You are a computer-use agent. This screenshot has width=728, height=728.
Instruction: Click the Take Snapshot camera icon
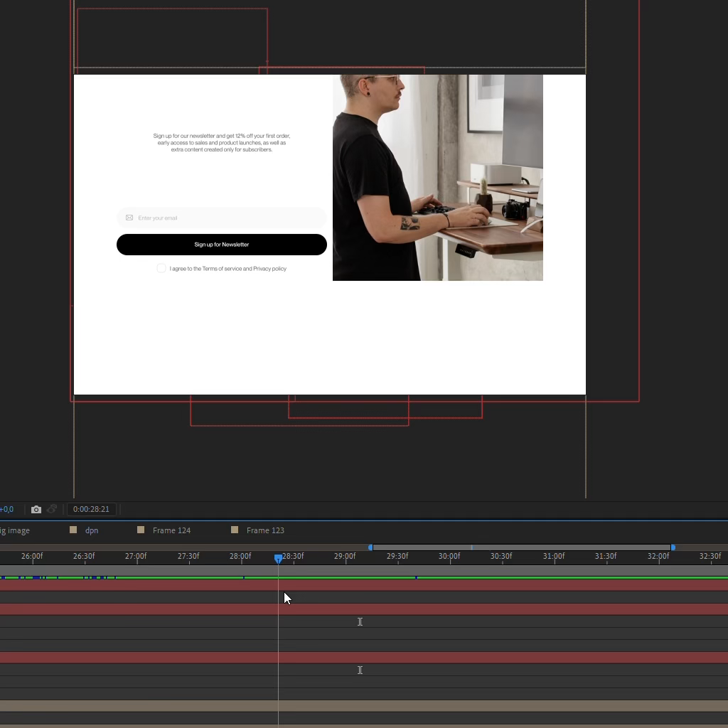click(x=36, y=509)
